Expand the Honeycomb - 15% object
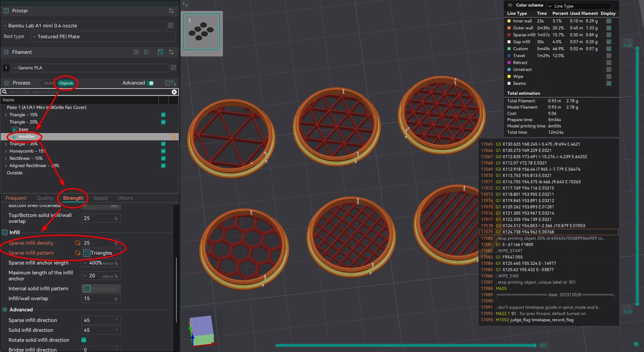Image resolution: width=644 pixels, height=352 pixels. tap(6, 151)
